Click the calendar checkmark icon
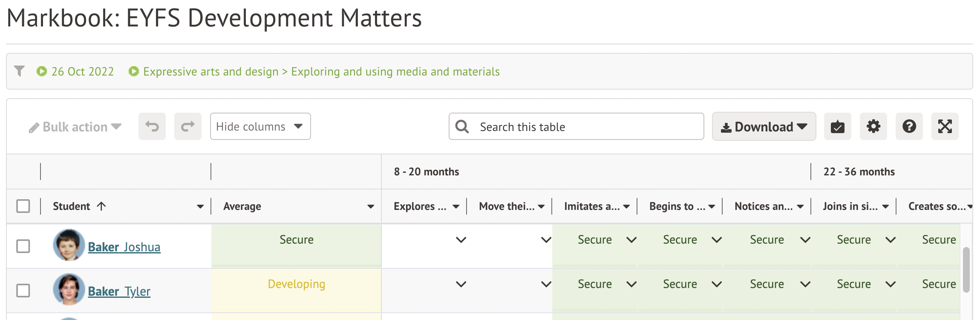This screenshot has height=320, width=980. (x=837, y=126)
